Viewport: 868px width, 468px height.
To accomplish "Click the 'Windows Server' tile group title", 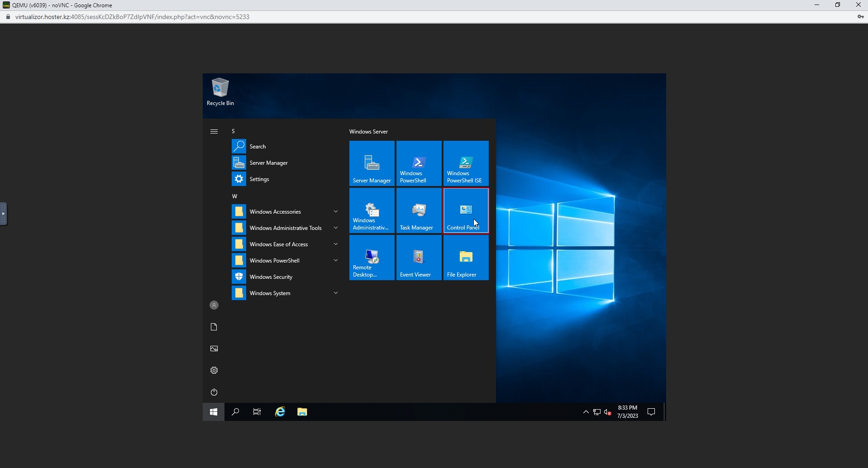I will 368,132.
